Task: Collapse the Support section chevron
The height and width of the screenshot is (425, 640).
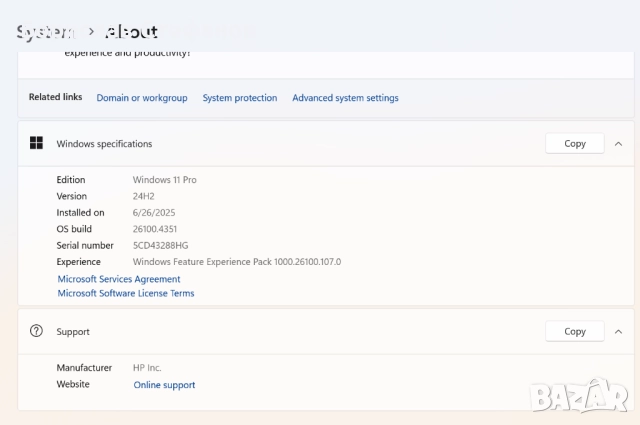Action: (618, 332)
